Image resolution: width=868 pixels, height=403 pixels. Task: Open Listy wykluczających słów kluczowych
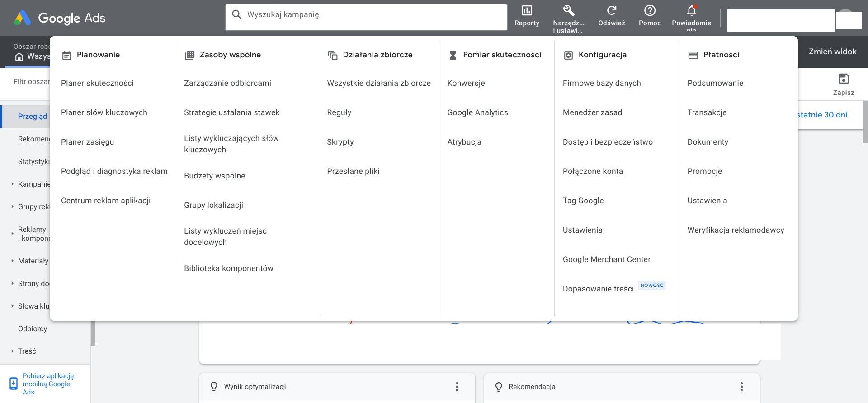coord(231,144)
